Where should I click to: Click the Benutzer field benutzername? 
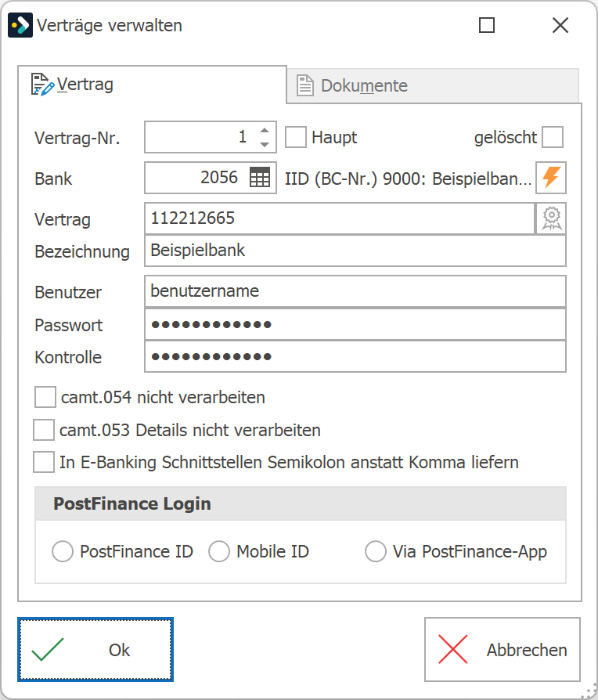tap(355, 291)
